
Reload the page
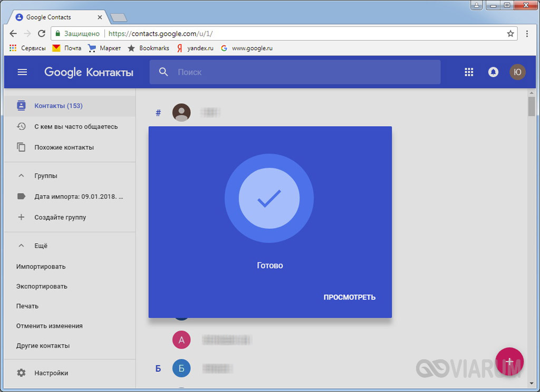pos(42,34)
